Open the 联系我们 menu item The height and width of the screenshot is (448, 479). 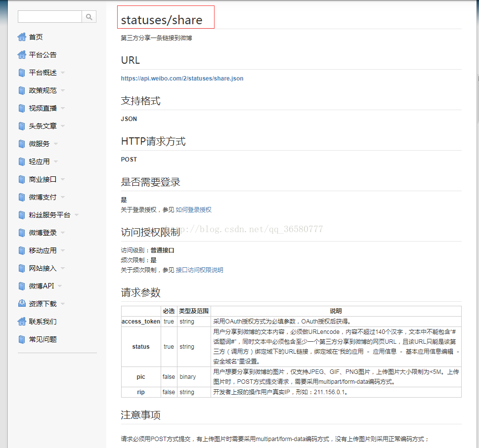(x=43, y=322)
